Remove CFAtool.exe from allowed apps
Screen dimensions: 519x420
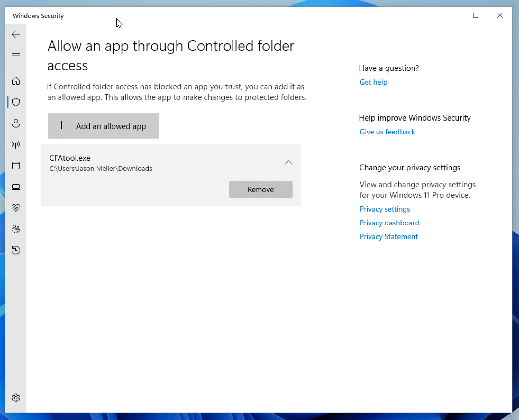tap(261, 189)
